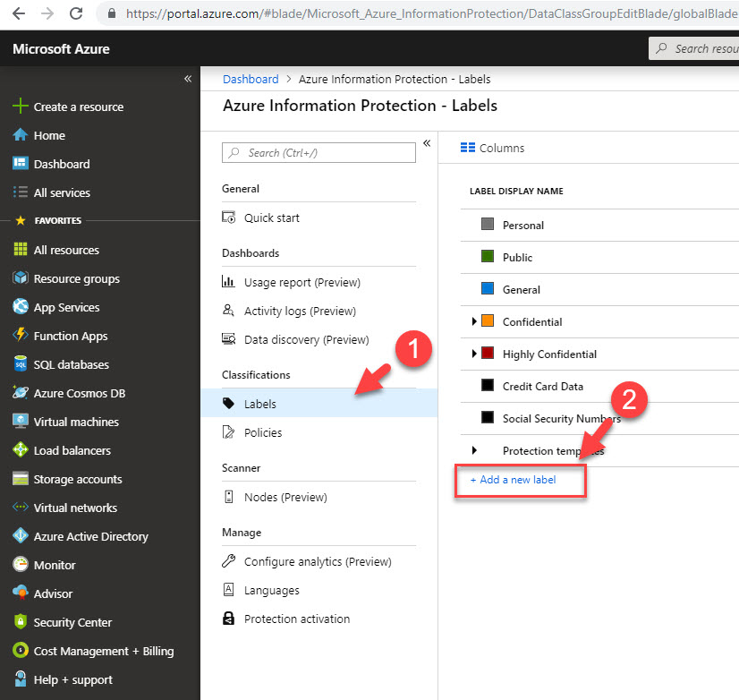Collapse the left navigation sidebar
This screenshot has height=700, width=739.
point(188,79)
